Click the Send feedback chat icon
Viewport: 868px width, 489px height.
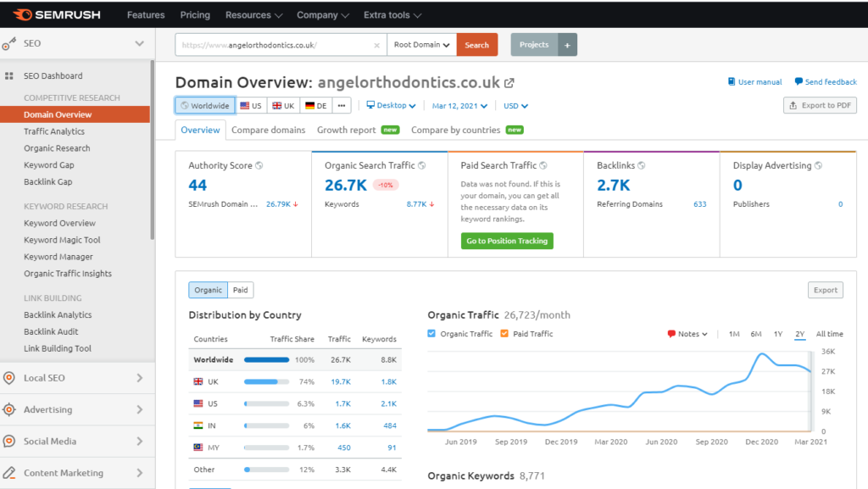tap(798, 82)
